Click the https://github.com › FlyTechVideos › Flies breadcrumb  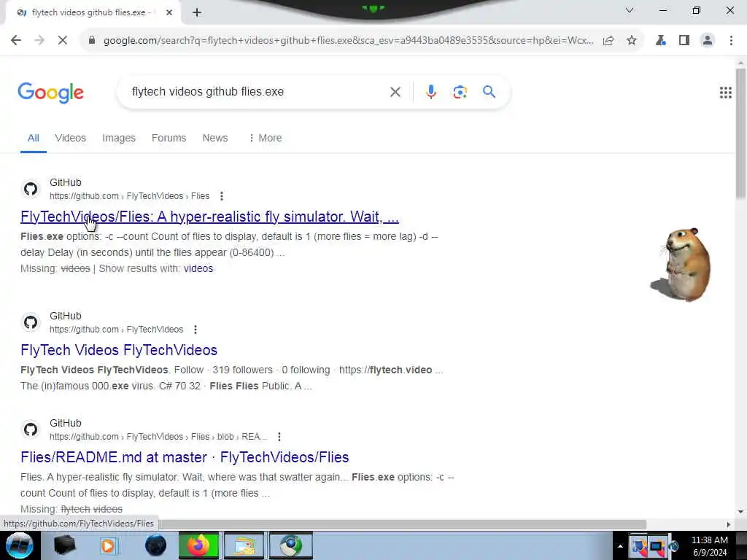pyautogui.click(x=130, y=196)
